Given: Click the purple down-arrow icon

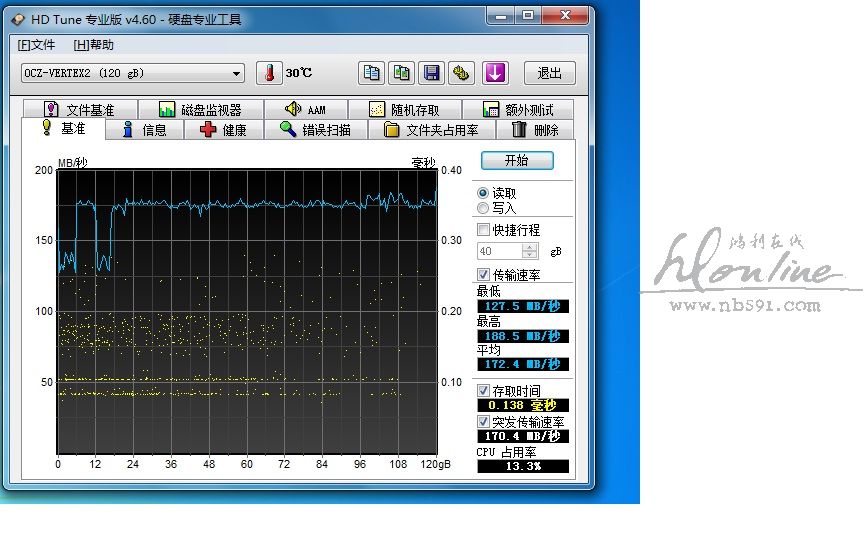Looking at the screenshot, I should (495, 73).
